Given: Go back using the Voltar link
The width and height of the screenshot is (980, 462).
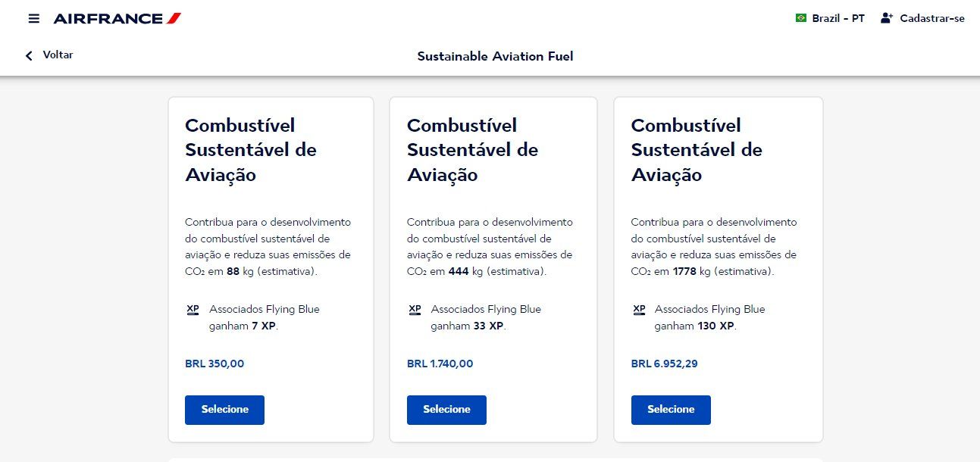Looking at the screenshot, I should [x=49, y=55].
